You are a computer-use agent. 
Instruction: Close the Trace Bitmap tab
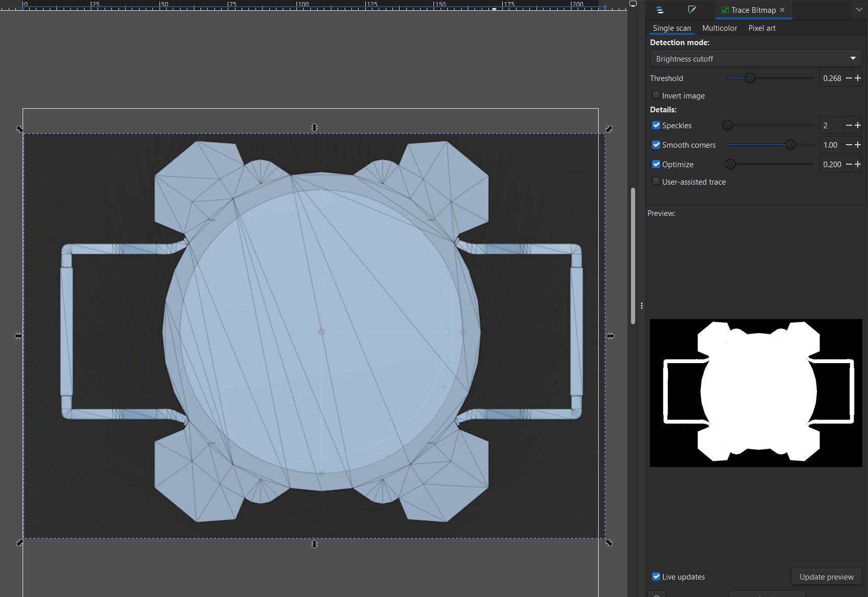782,10
